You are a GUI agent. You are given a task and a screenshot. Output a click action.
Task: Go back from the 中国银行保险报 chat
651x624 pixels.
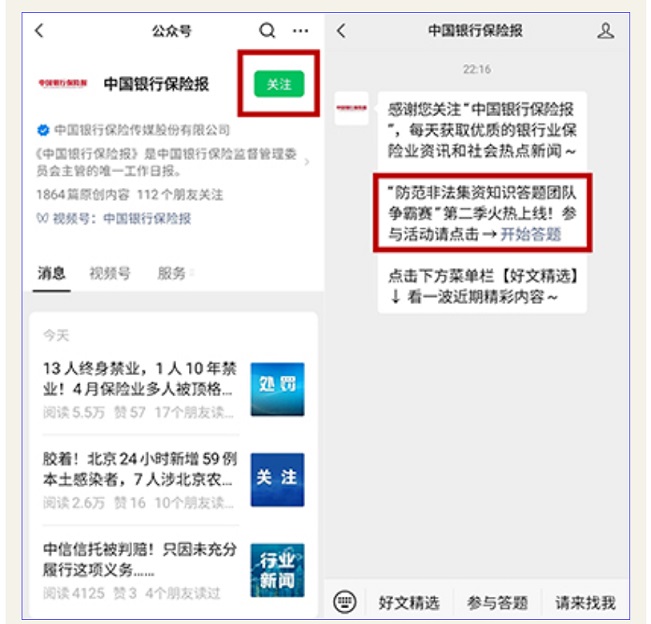coord(341,31)
